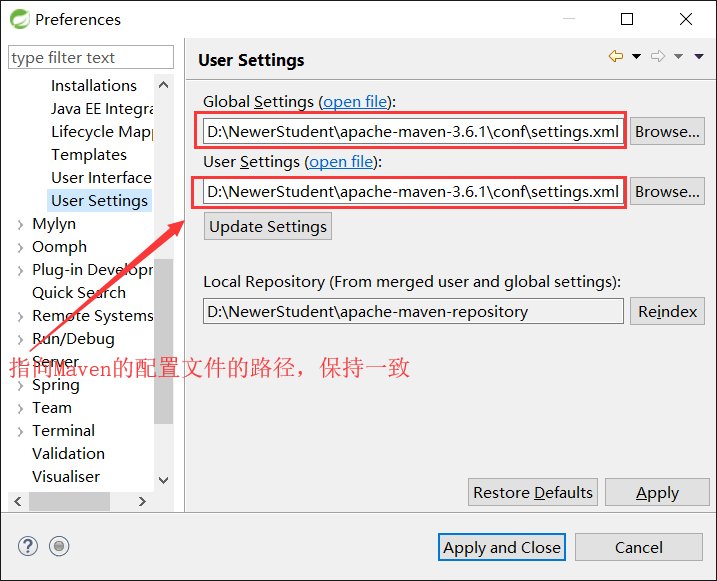
Task: Select Mylyn in the tree
Action: (x=54, y=224)
